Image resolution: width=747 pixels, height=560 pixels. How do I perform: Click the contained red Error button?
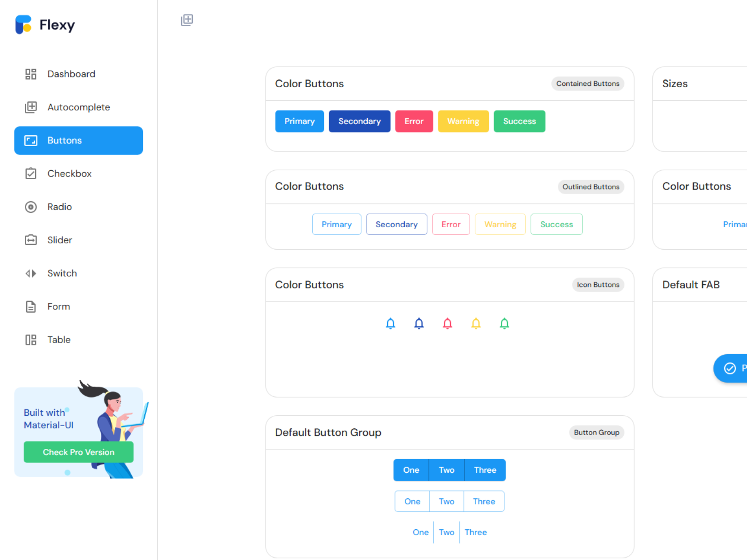414,121
